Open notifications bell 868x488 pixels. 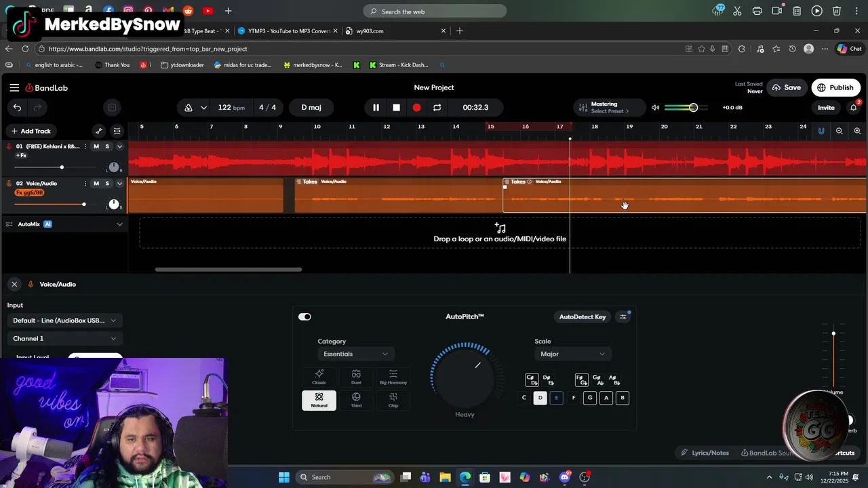coord(854,107)
